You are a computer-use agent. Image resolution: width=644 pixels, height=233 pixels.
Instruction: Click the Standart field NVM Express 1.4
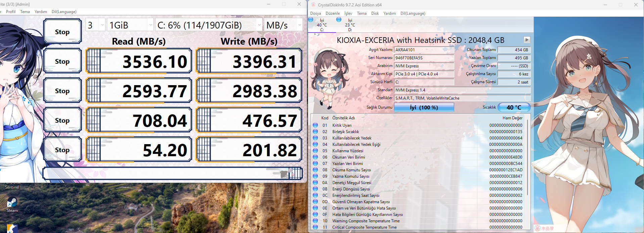(462, 90)
